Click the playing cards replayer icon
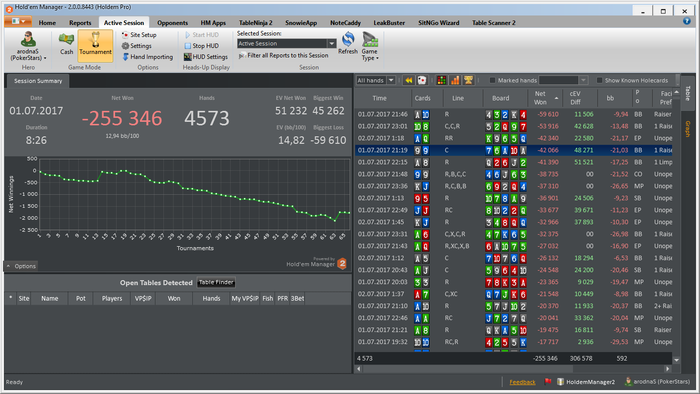This screenshot has height=394, width=700. coord(421,80)
